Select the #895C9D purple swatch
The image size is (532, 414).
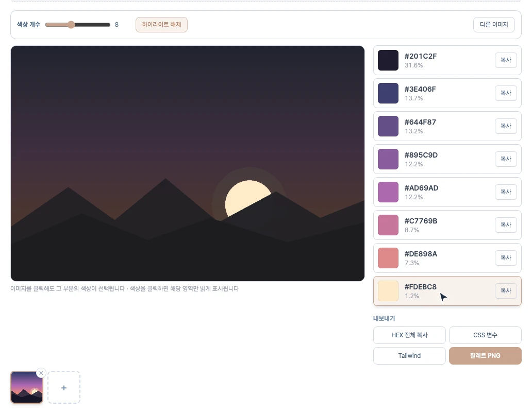pyautogui.click(x=388, y=159)
